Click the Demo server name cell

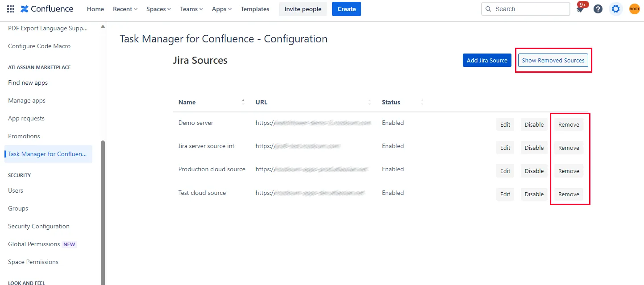[196, 123]
